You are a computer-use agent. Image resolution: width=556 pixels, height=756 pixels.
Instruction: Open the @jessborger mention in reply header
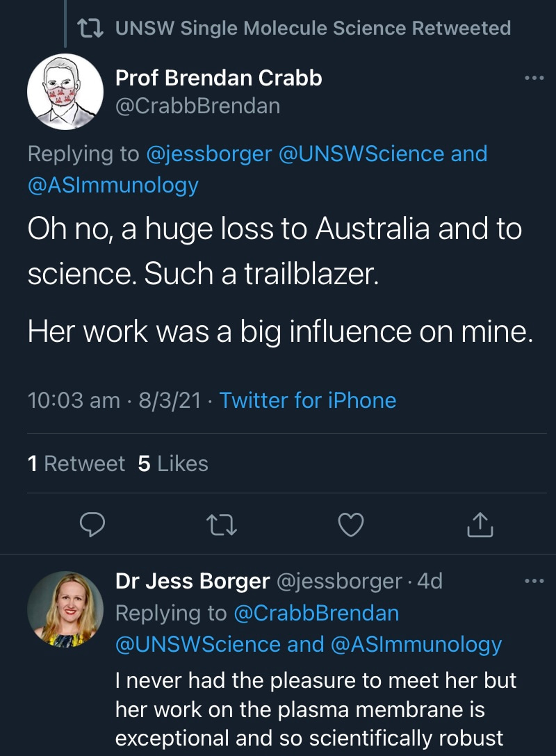209,154
